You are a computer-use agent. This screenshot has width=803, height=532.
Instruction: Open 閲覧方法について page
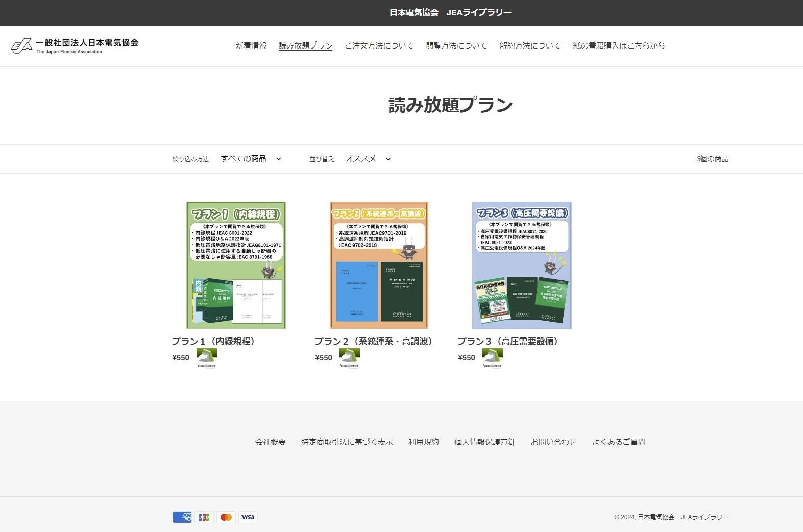click(x=456, y=46)
